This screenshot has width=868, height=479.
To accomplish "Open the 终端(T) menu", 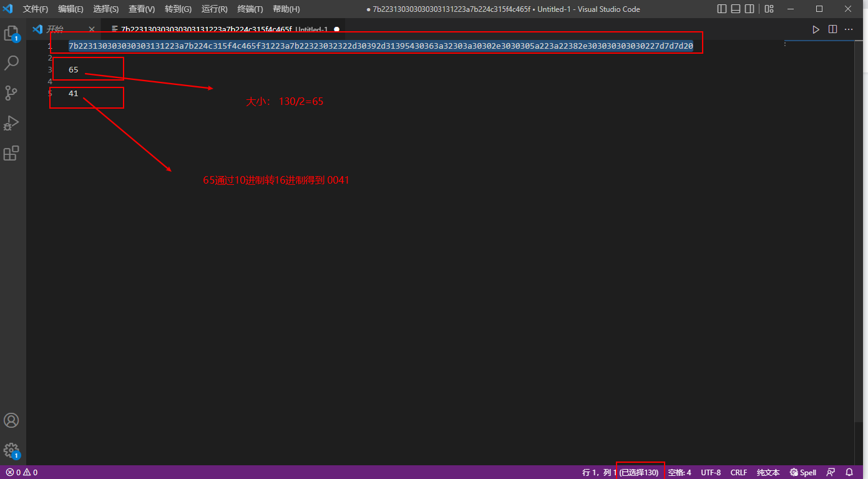I will coord(250,9).
